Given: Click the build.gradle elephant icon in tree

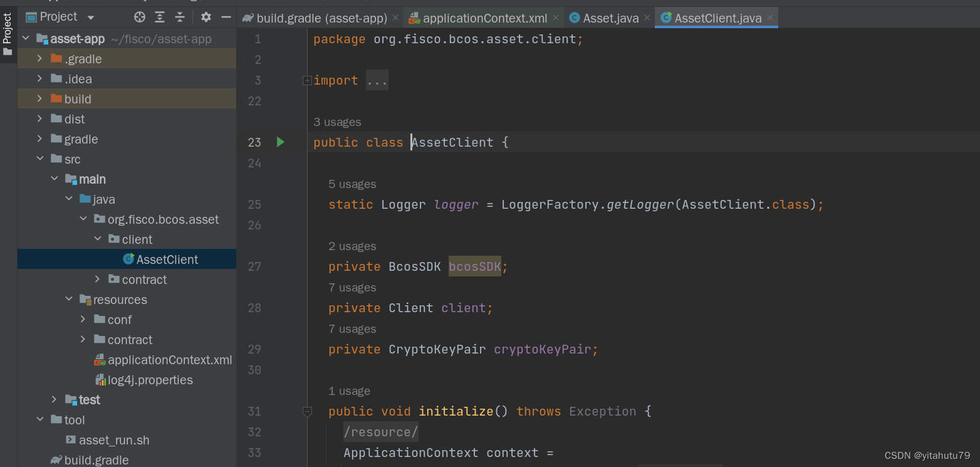Looking at the screenshot, I should [56, 460].
